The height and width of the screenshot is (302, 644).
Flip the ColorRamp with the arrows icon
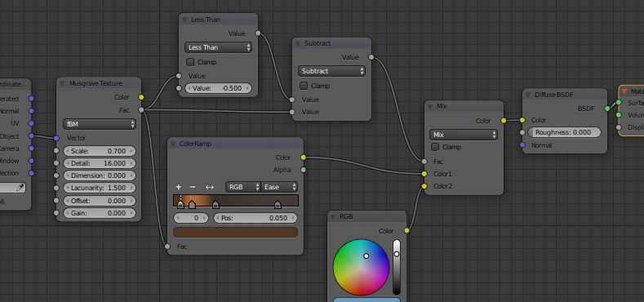(x=210, y=187)
